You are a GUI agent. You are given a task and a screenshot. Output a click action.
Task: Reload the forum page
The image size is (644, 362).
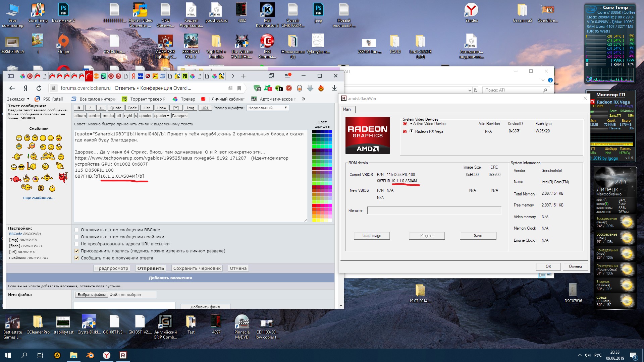[39, 88]
